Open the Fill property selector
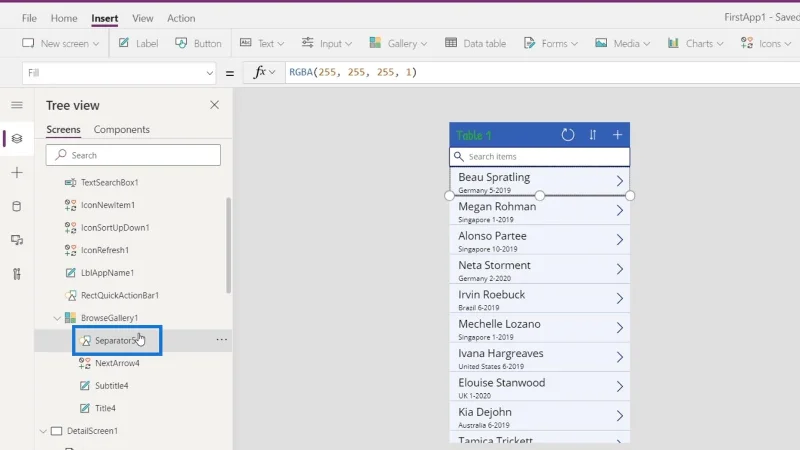 [x=119, y=73]
